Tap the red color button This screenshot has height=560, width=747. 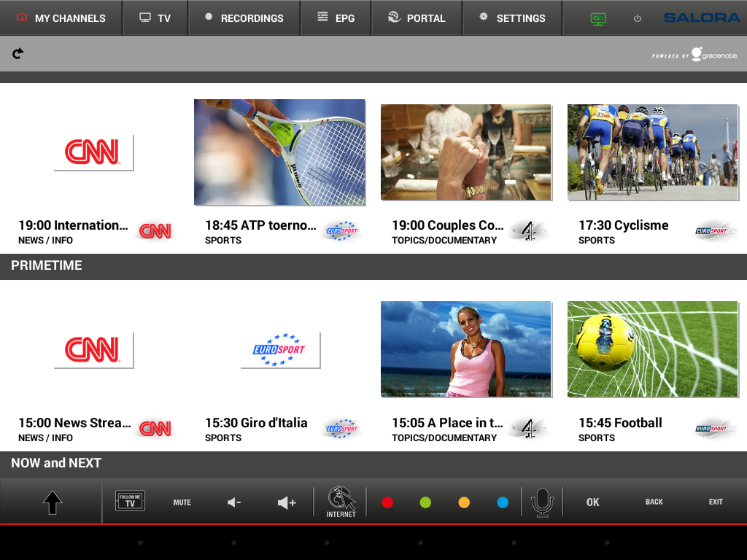point(387,502)
